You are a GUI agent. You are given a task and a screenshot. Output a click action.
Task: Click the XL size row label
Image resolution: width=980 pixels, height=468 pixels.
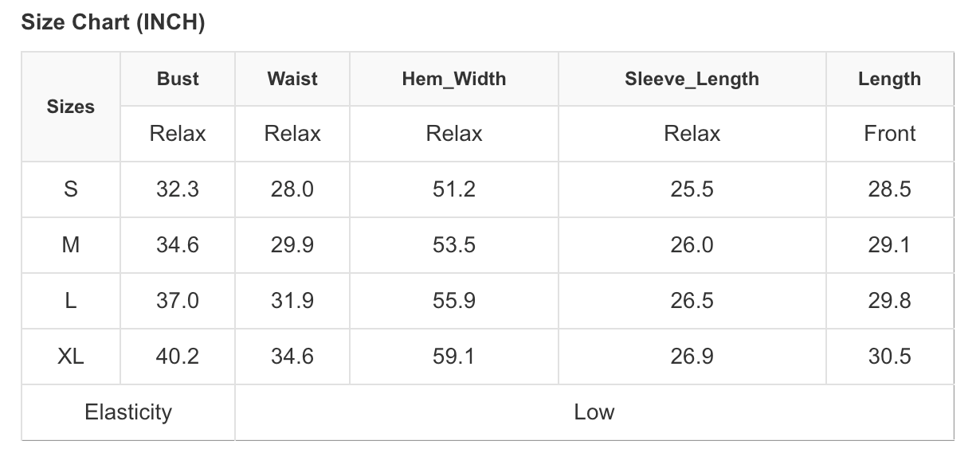pyautogui.click(x=71, y=357)
